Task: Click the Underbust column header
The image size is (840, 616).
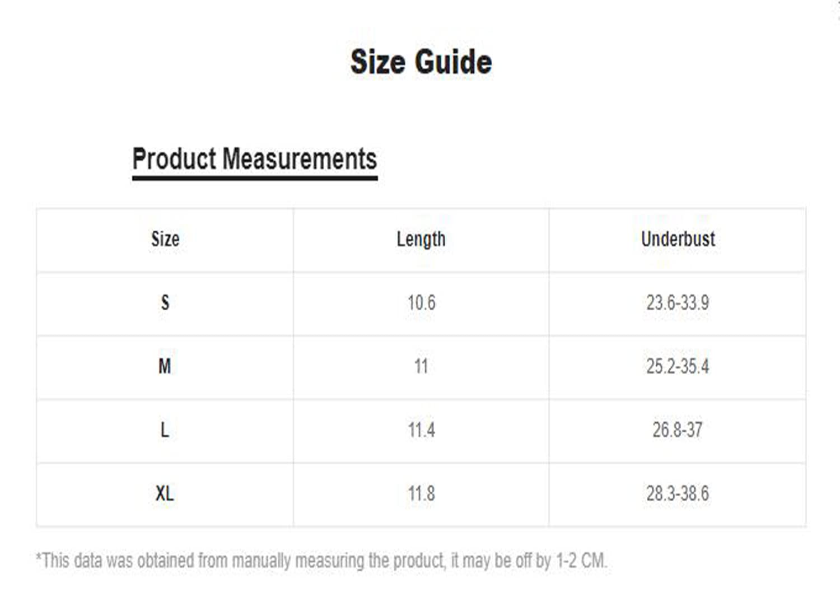Action: click(x=678, y=239)
